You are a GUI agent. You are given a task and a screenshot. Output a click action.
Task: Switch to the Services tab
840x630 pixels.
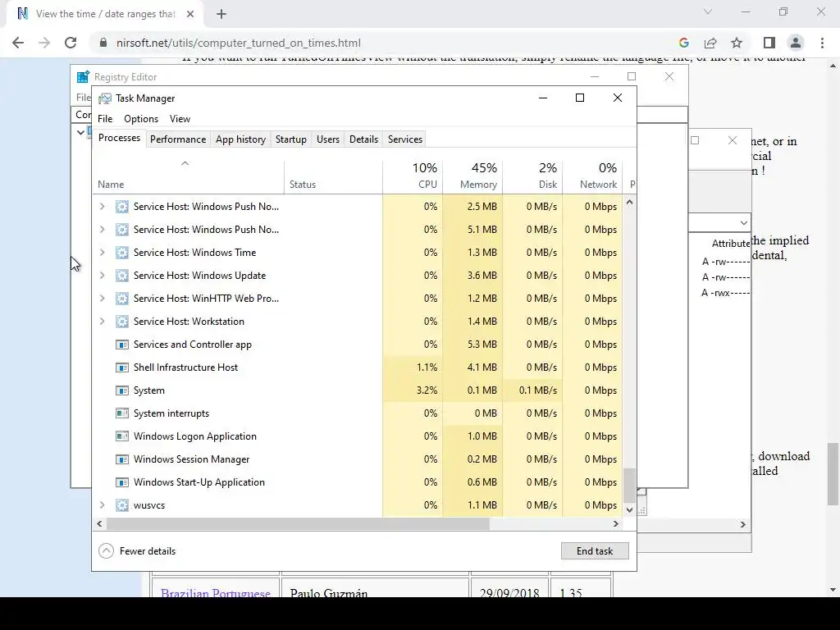coord(405,139)
